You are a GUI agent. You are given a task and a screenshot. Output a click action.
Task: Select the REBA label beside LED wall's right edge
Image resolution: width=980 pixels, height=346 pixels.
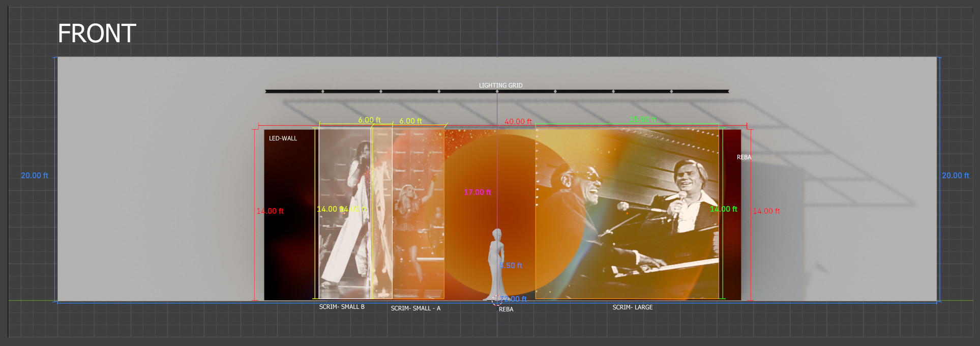pos(744,157)
